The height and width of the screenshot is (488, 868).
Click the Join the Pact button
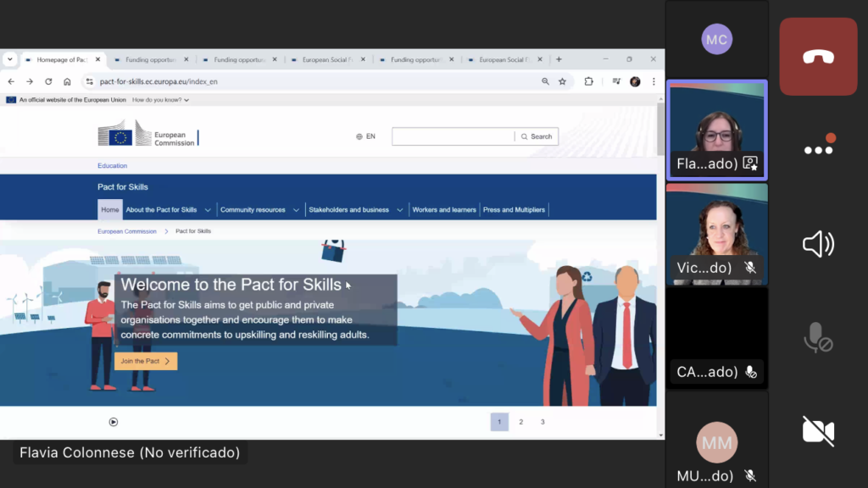tap(146, 361)
